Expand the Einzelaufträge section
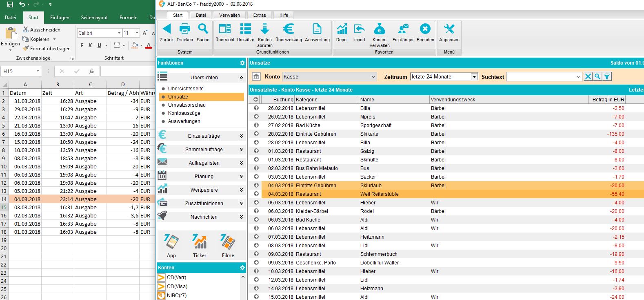This screenshot has width=644, height=300. tap(241, 136)
